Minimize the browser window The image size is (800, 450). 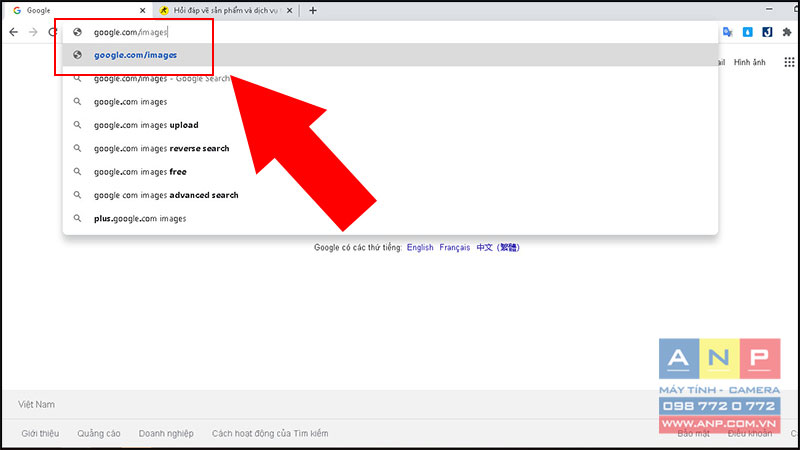click(x=769, y=9)
